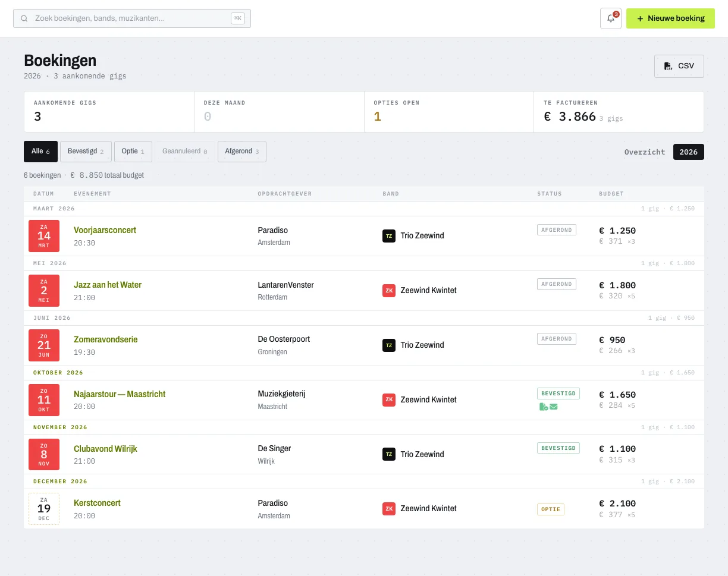Screen dimensions: 728x576
Task: Click the TZ band badge in Zomeravondserie row
Action: pyautogui.click(x=389, y=345)
